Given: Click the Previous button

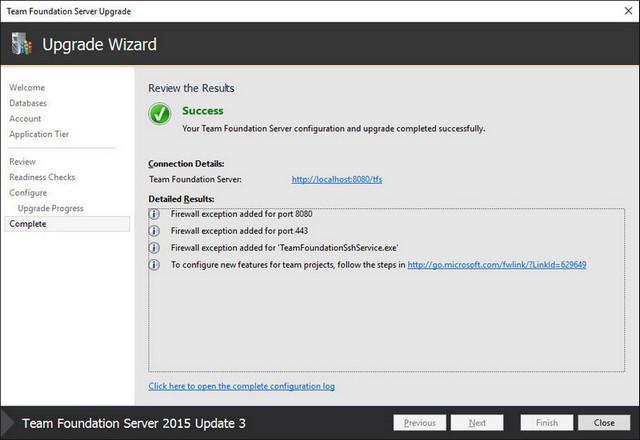Looking at the screenshot, I should point(420,423).
